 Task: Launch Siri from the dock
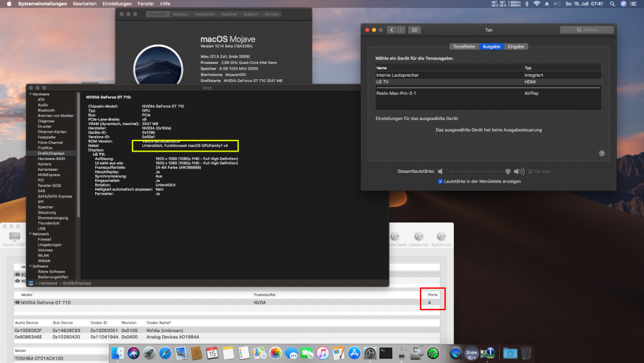(133, 353)
